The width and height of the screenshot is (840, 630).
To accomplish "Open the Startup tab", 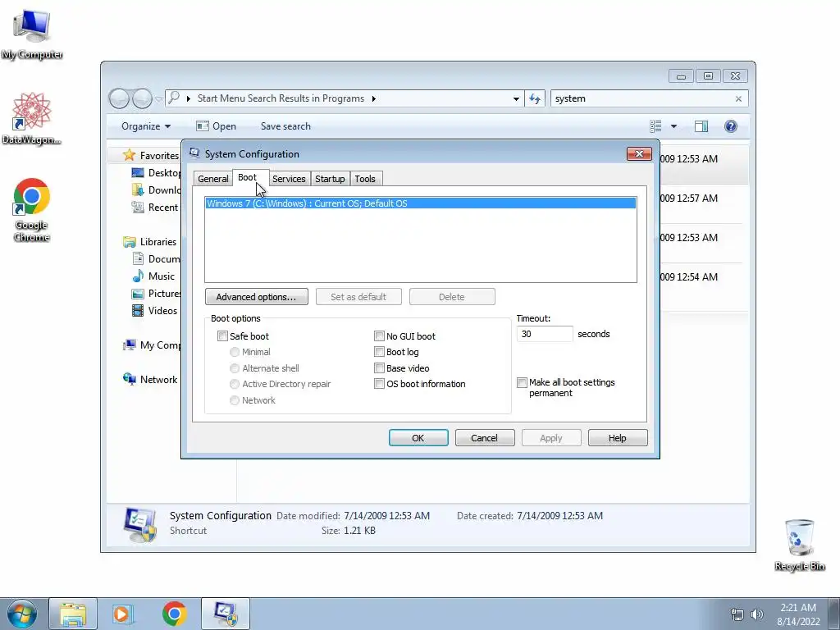I will 330,179.
